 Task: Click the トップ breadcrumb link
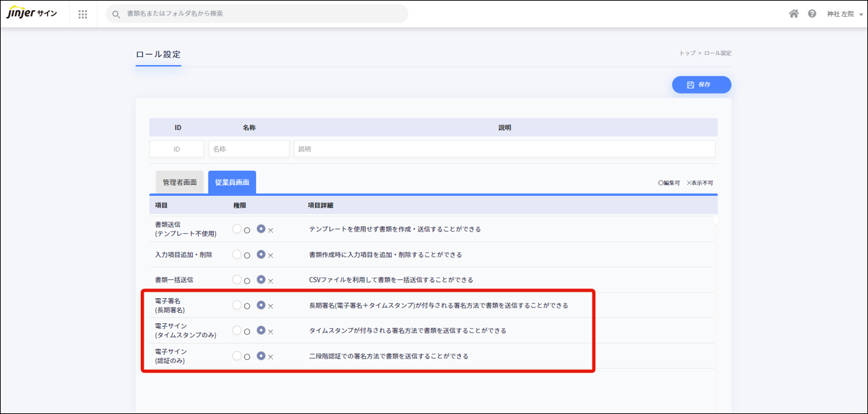click(x=687, y=53)
